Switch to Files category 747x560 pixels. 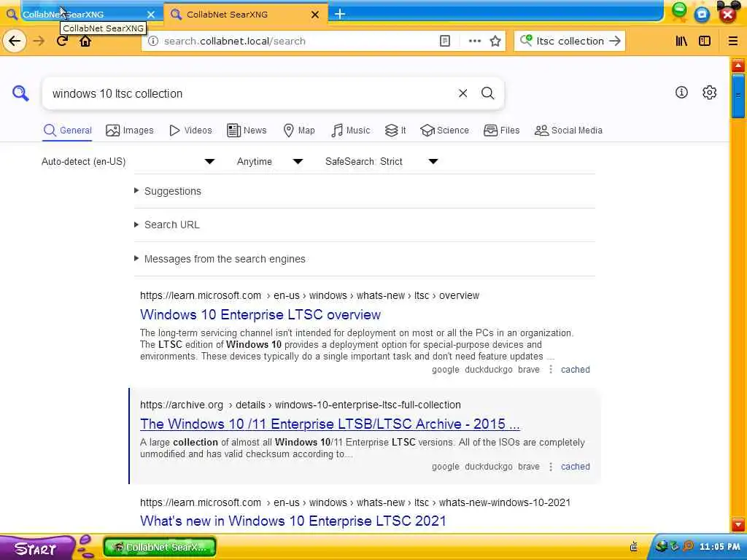501,131
